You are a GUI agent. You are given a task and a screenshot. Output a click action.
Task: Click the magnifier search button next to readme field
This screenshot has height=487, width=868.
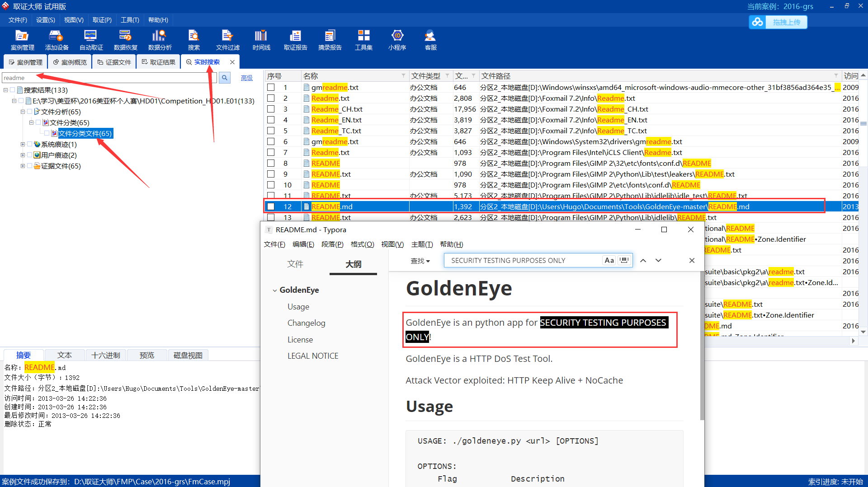[225, 78]
